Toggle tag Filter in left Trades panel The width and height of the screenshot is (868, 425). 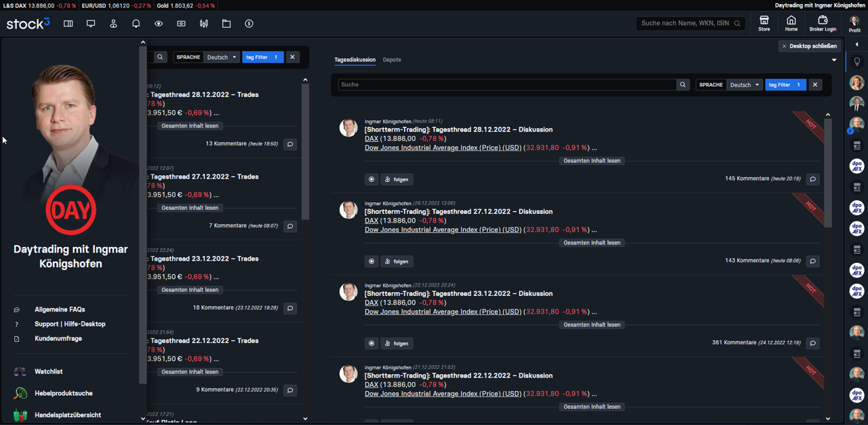262,57
